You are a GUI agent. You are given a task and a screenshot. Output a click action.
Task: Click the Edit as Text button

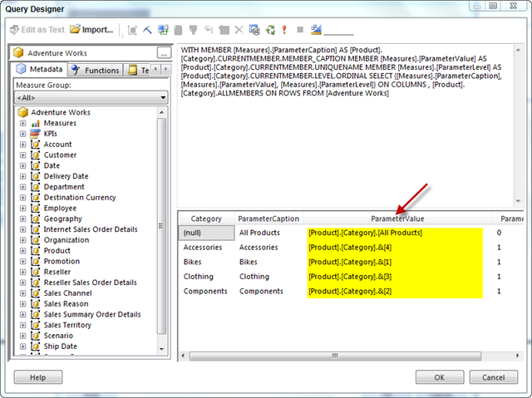[x=37, y=30]
